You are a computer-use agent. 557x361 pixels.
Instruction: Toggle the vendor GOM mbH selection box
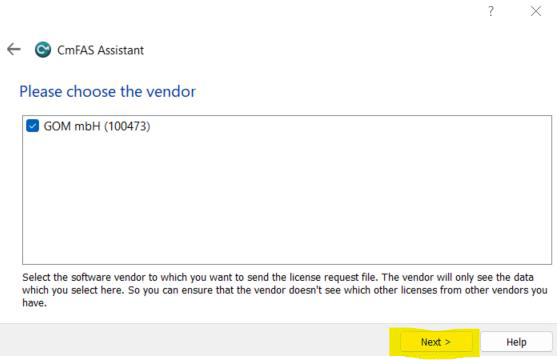pos(32,126)
